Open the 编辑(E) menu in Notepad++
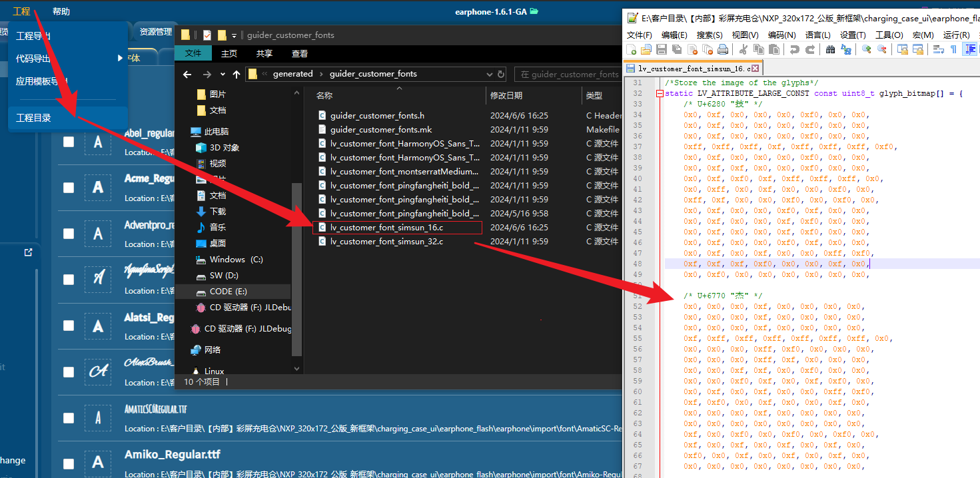 674,35
